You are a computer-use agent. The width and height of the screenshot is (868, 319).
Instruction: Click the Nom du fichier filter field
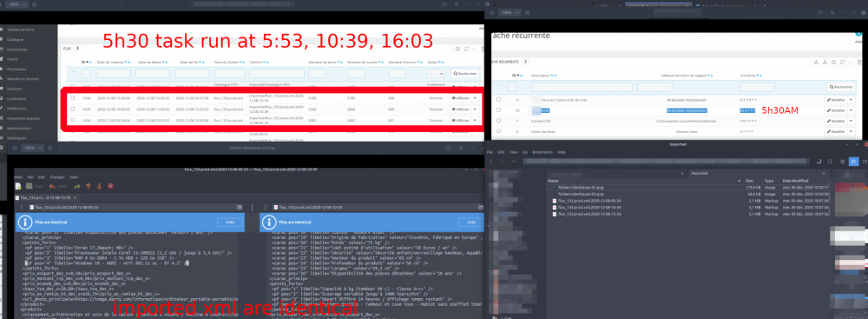pos(230,73)
